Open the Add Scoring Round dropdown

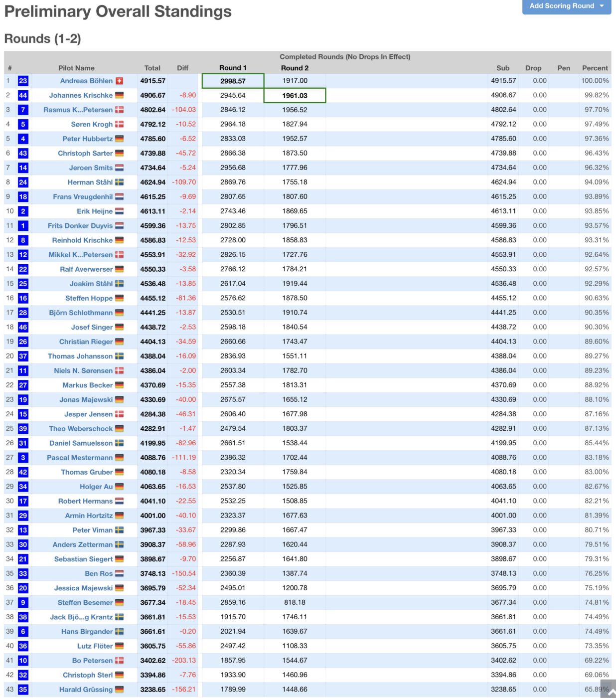566,6
